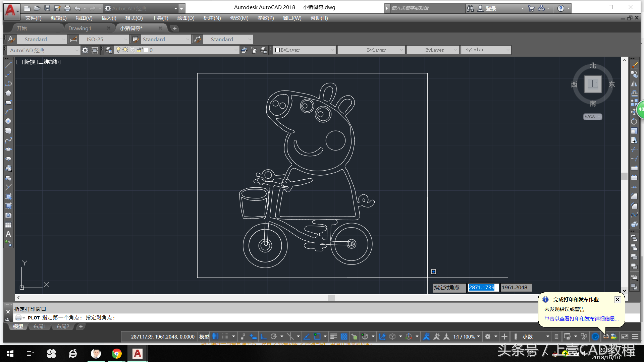Screen dimensions: 644x362
Task: Select the Spline tool
Action: pyautogui.click(x=8, y=140)
